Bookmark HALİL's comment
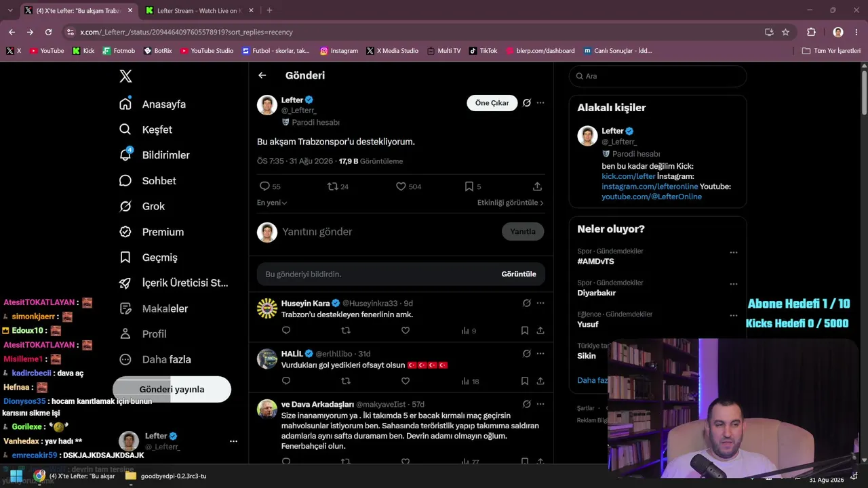The width and height of the screenshot is (868, 488). click(525, 381)
